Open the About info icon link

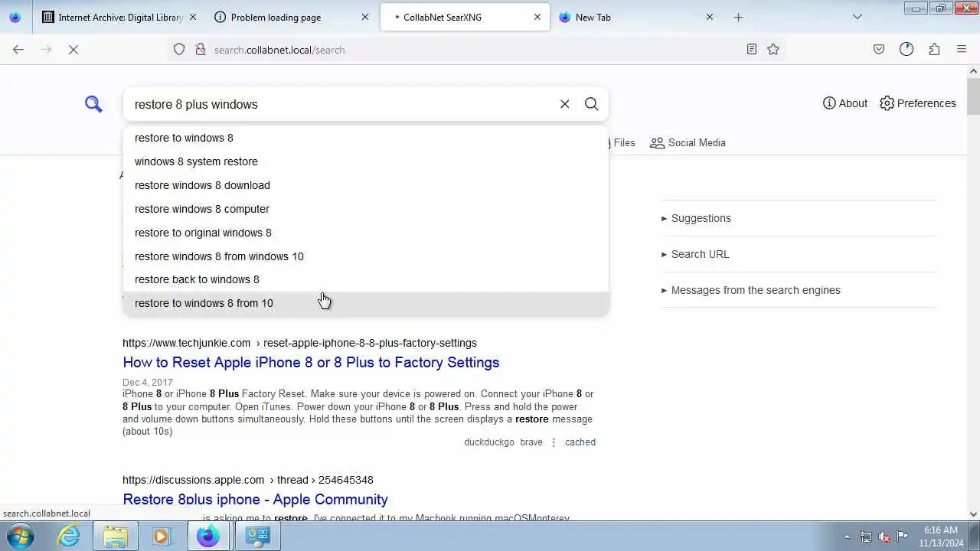(x=845, y=103)
